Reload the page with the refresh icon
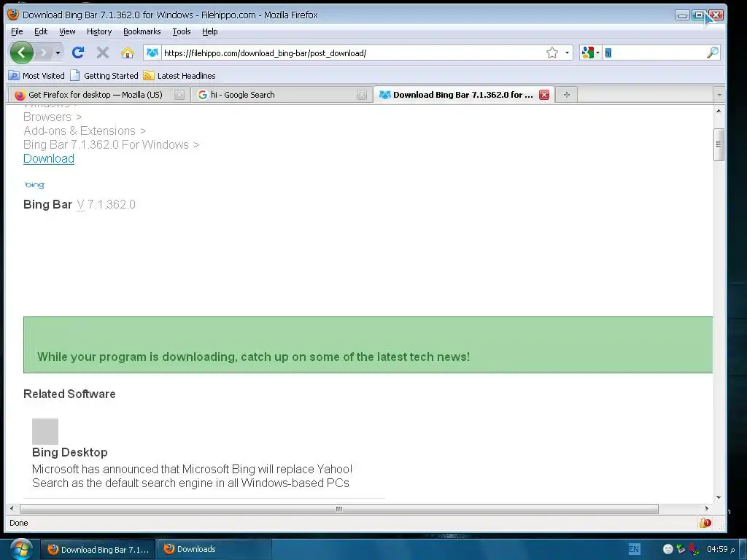Image resolution: width=747 pixels, height=560 pixels. [78, 52]
